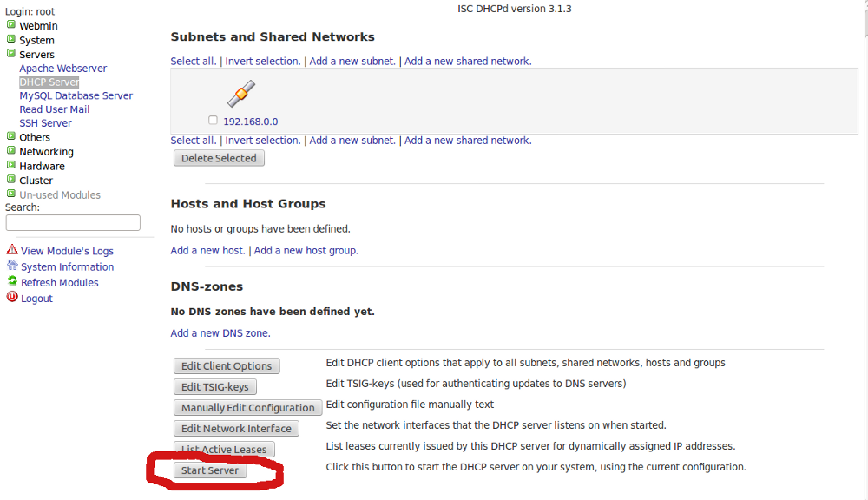Collapse the Servers category
The image size is (868, 500).
coord(36,55)
